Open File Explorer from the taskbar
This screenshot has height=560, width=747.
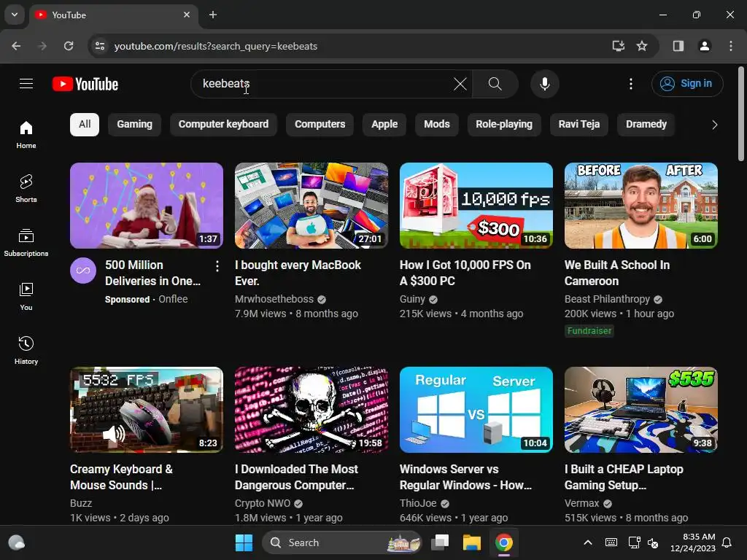[472, 542]
